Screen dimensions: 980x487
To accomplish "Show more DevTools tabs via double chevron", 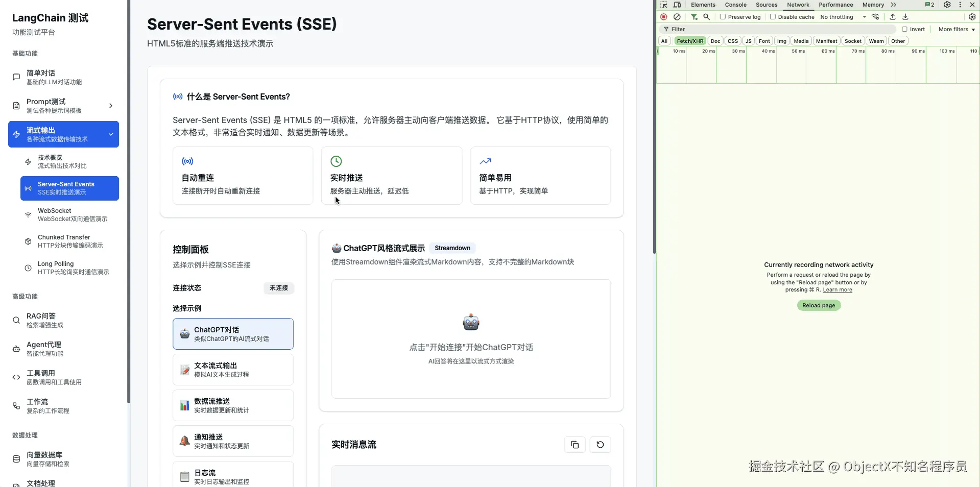I will click(x=894, y=5).
